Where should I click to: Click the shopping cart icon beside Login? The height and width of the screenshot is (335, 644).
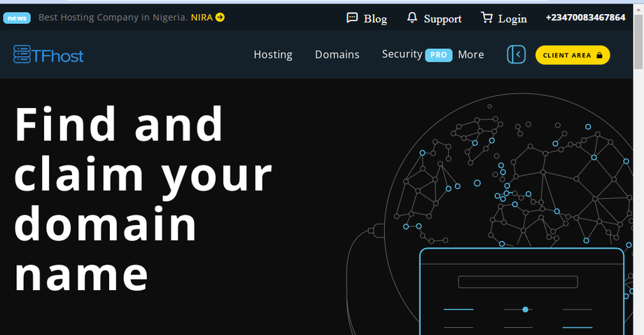pos(486,18)
